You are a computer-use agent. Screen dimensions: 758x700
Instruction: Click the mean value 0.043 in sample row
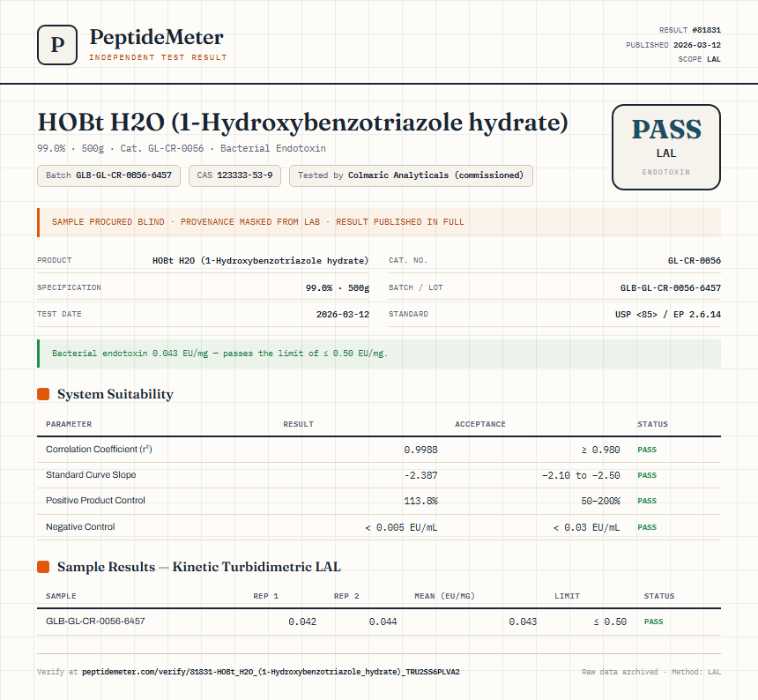tap(523, 622)
